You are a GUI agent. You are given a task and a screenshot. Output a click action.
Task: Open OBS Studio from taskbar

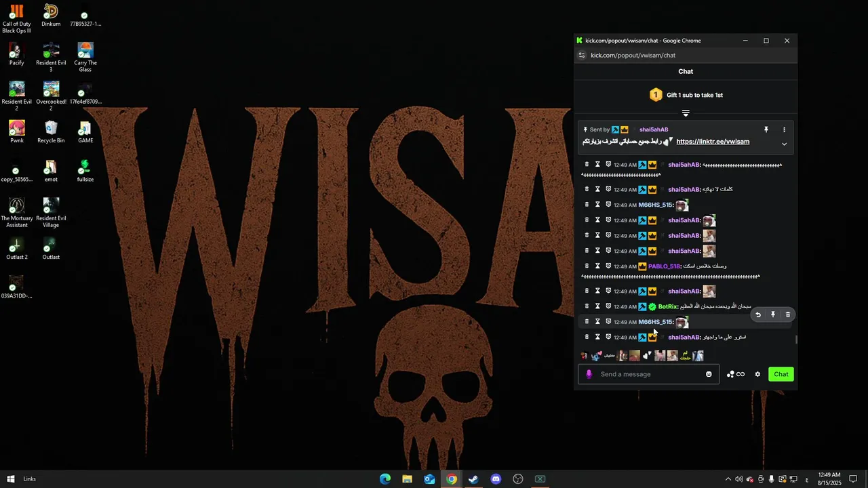coord(518,479)
